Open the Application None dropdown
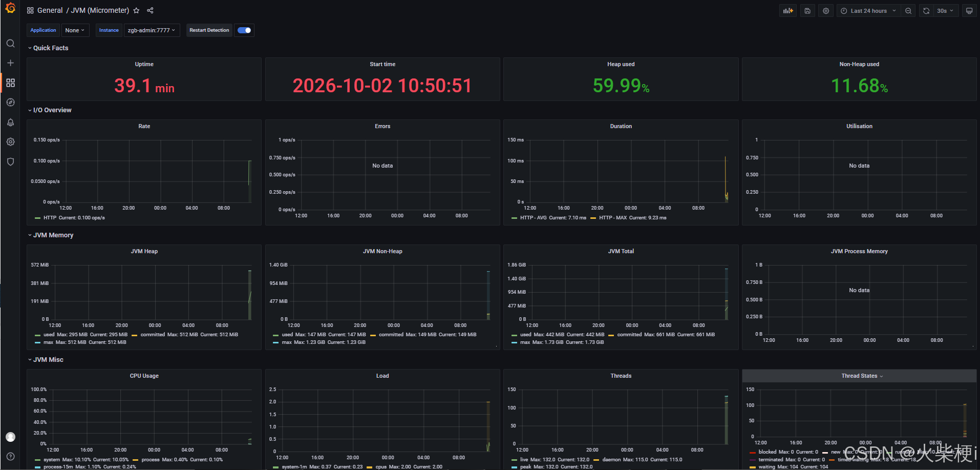Screen dimensions: 980x470 click(75, 30)
